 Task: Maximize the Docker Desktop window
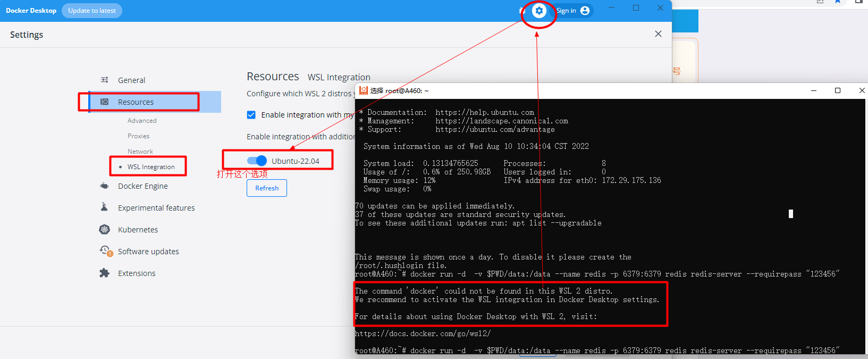click(x=636, y=8)
